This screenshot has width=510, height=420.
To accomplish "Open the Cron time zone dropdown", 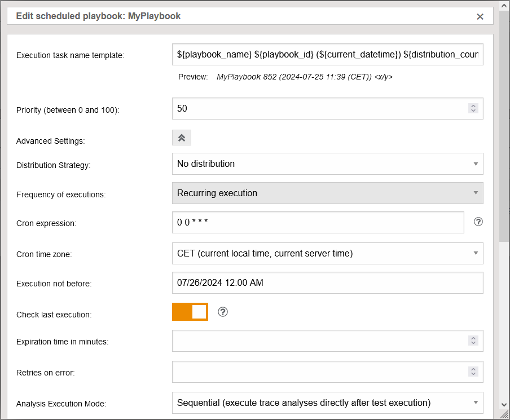I will tap(327, 254).
